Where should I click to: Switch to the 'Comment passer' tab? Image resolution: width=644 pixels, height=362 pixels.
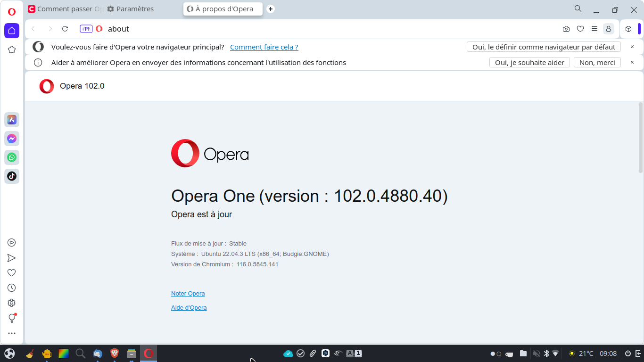pyautogui.click(x=64, y=9)
